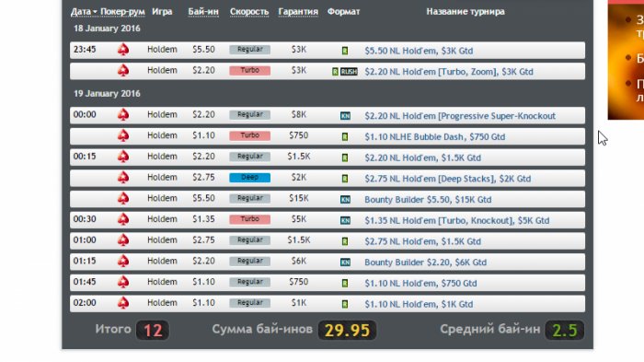Screen dimensions: 644x362
Task: Click format icon in the 02:00 row
Action: point(345,304)
